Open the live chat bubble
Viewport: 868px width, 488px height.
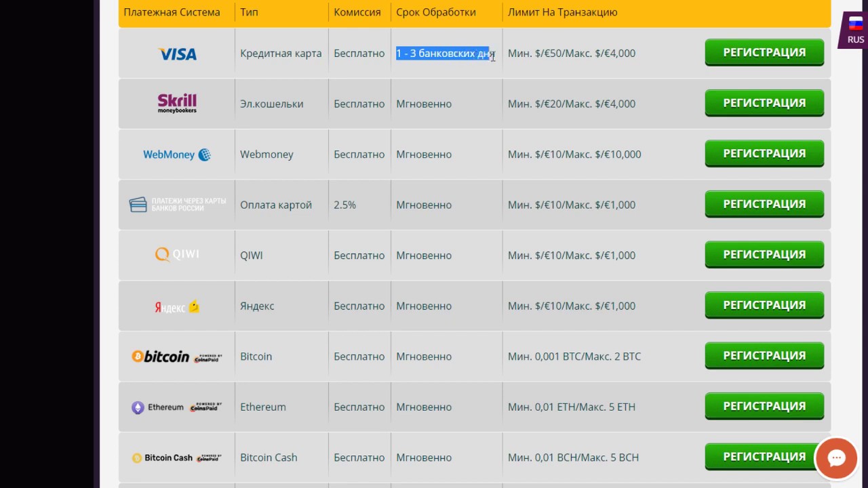point(836,458)
